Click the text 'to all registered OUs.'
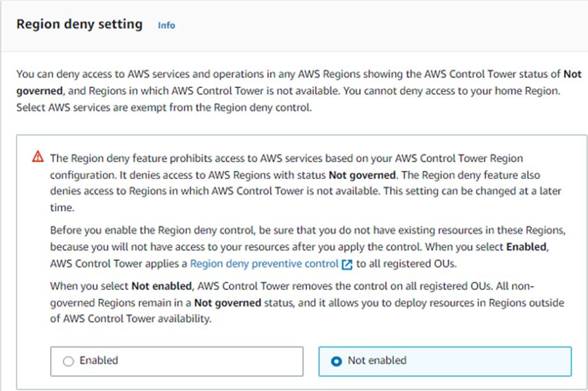Image resolution: width=588 pixels, height=391 pixels. (x=406, y=264)
